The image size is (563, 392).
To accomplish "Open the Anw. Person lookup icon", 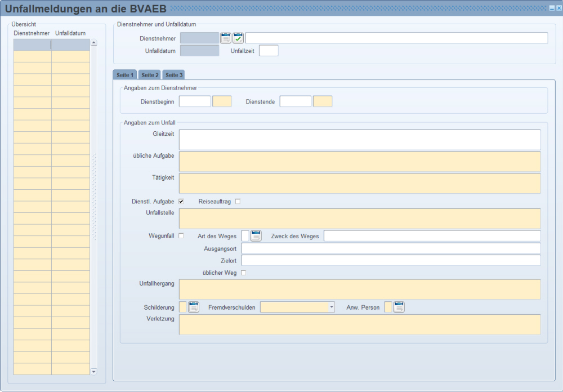I will pyautogui.click(x=399, y=307).
